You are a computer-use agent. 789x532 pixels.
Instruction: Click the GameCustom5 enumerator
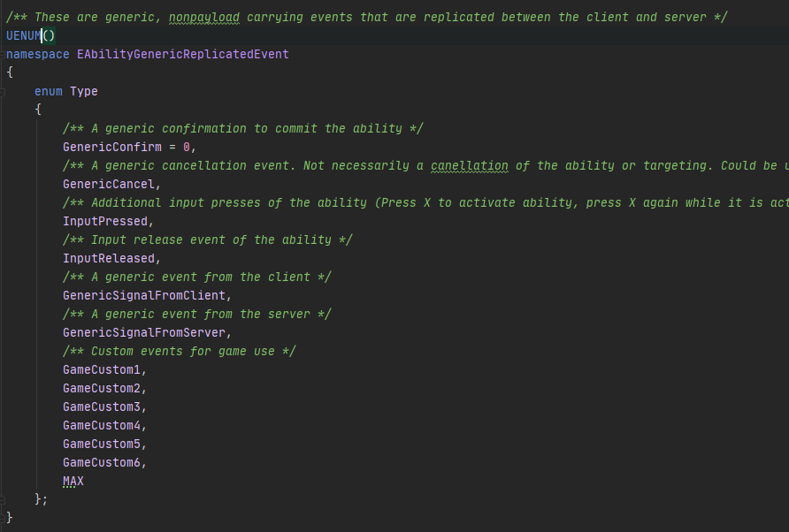[x=102, y=445]
